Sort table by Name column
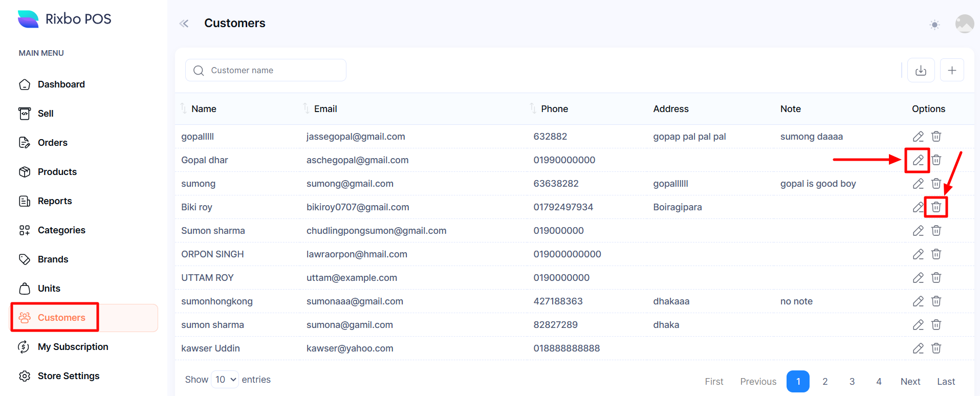Image resolution: width=980 pixels, height=396 pixels. click(x=203, y=109)
